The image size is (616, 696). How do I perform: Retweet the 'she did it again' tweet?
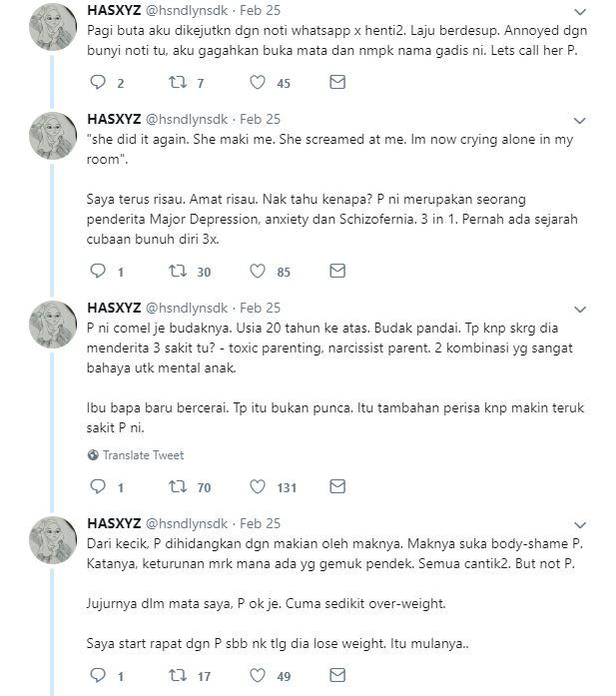pos(178,271)
